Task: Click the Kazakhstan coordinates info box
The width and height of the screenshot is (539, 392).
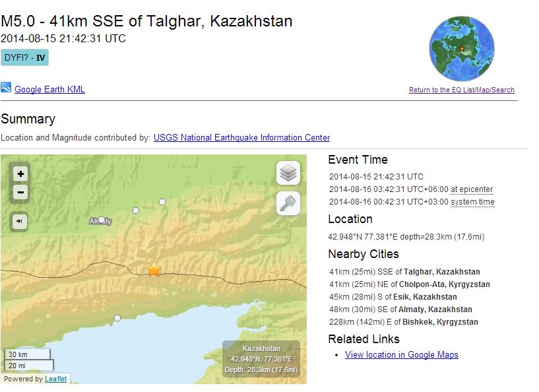Action: (261, 359)
